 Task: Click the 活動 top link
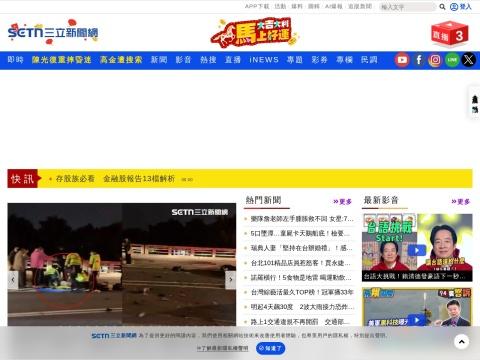(x=280, y=6)
